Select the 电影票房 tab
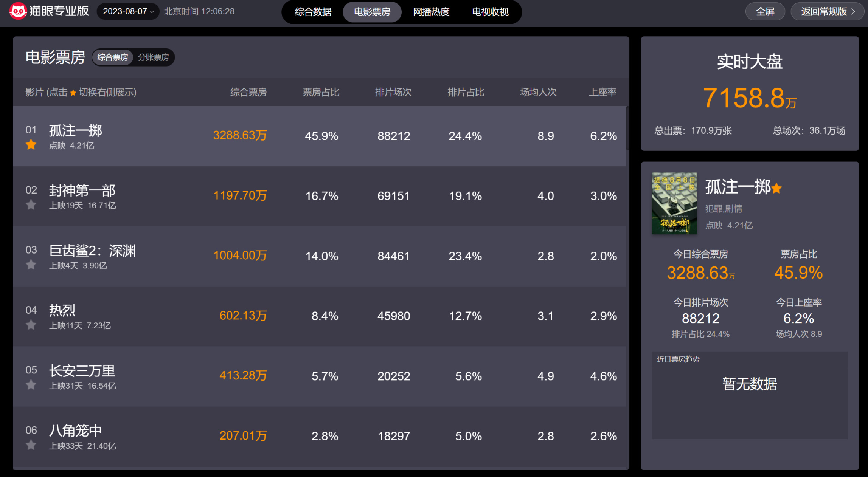 coord(372,12)
